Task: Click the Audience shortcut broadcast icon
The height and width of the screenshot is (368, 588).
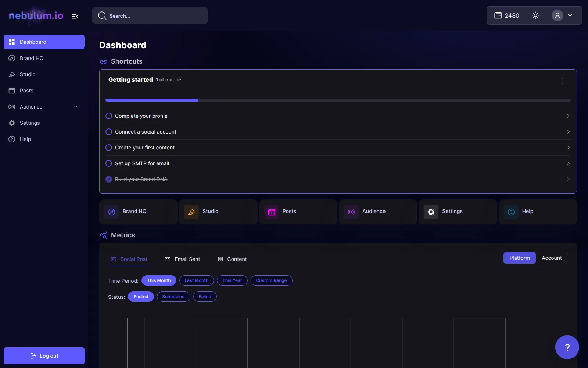Action: click(351, 212)
